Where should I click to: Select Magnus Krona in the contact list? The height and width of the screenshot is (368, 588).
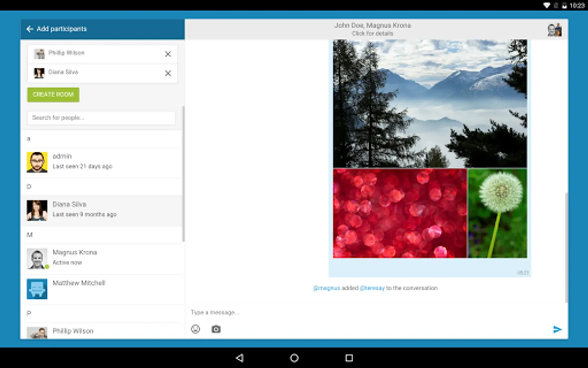click(102, 258)
